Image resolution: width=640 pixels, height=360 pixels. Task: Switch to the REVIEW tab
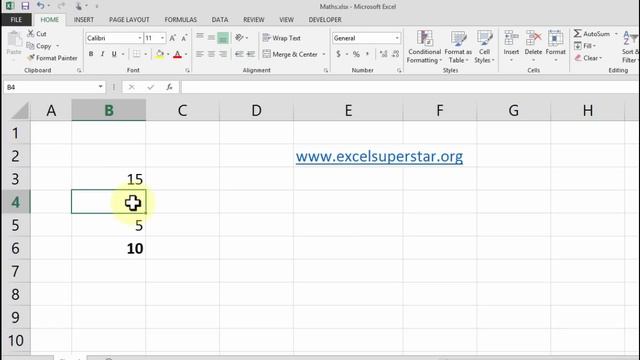tap(253, 20)
